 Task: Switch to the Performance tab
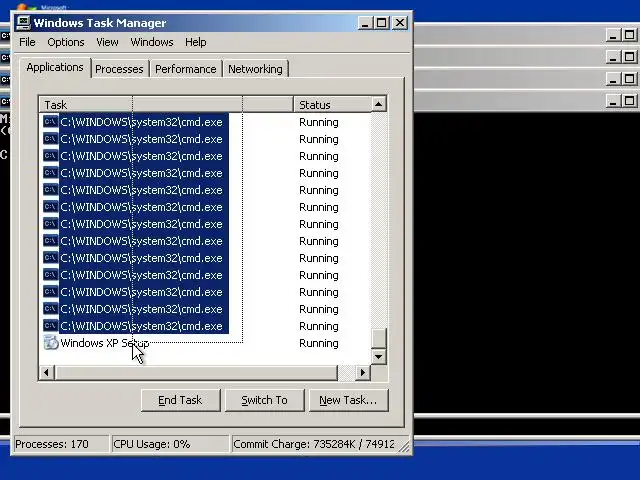[186, 69]
